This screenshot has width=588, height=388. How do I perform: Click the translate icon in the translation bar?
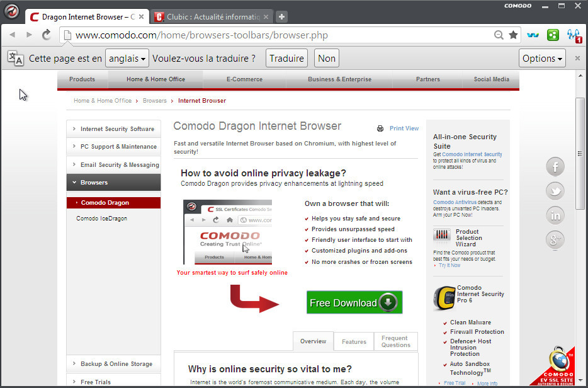(15, 58)
